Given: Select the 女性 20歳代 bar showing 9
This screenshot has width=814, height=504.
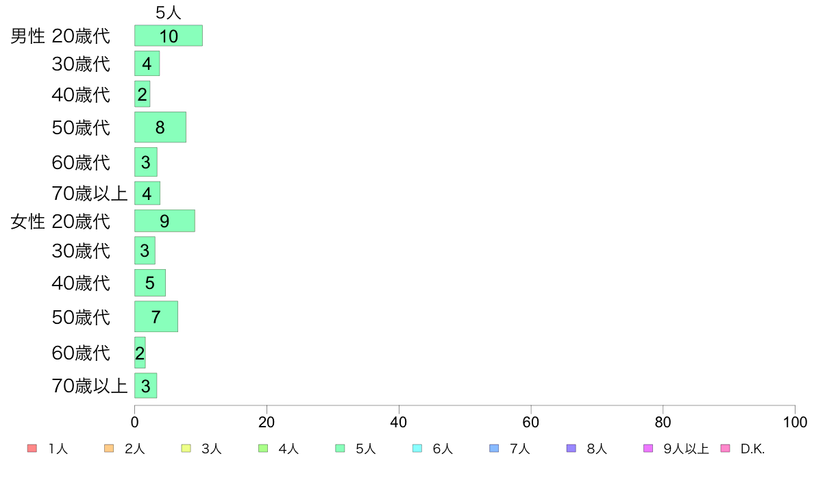Looking at the screenshot, I should click(x=164, y=221).
